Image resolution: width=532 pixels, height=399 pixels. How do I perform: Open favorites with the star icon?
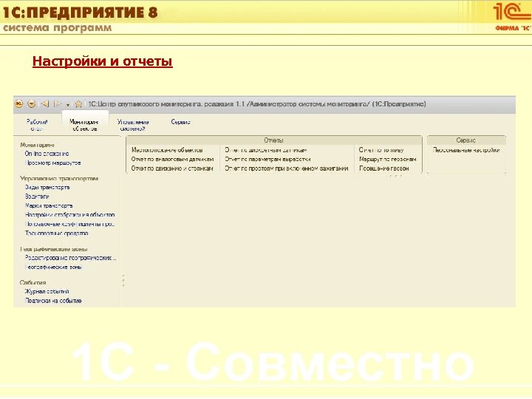(x=79, y=104)
